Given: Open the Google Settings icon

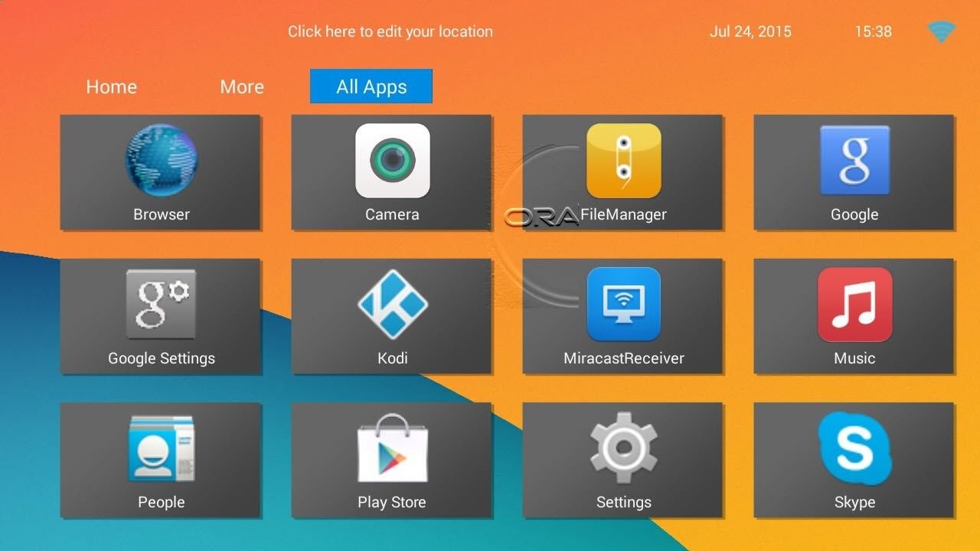Looking at the screenshot, I should point(162,305).
